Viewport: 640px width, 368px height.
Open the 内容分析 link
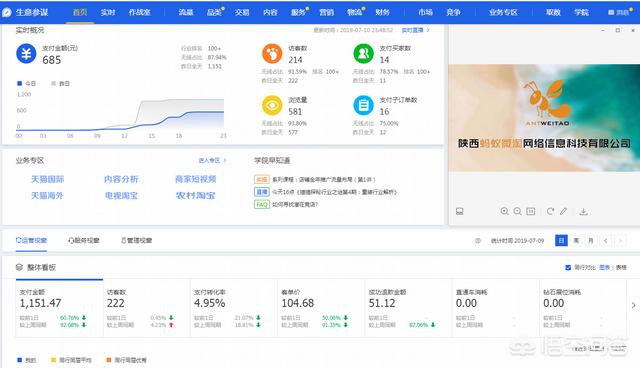pyautogui.click(x=121, y=179)
